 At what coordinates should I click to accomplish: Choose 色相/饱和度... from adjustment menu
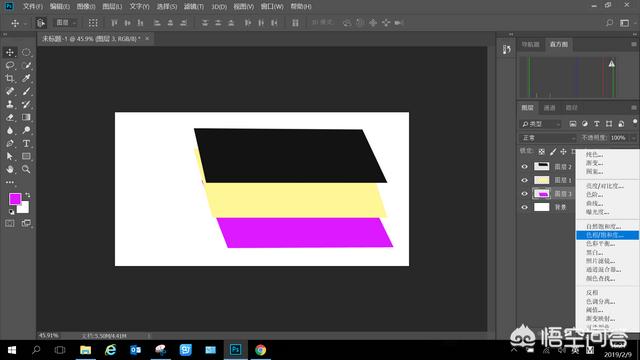coord(608,235)
